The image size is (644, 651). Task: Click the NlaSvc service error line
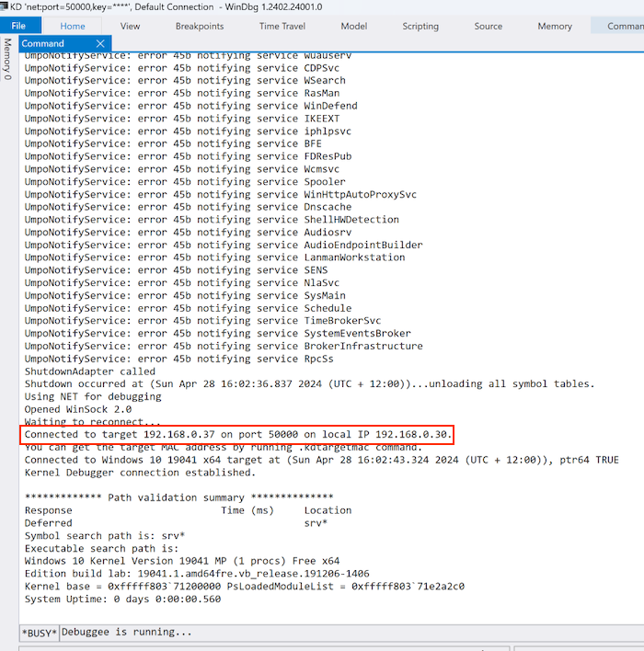tap(182, 282)
